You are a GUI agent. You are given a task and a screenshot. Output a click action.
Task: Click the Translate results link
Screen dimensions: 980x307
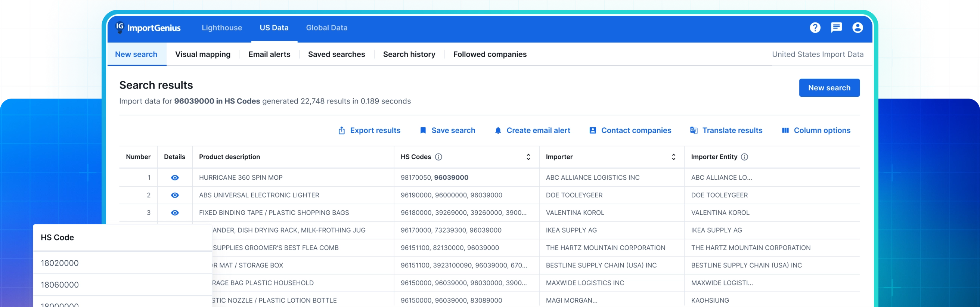point(732,130)
